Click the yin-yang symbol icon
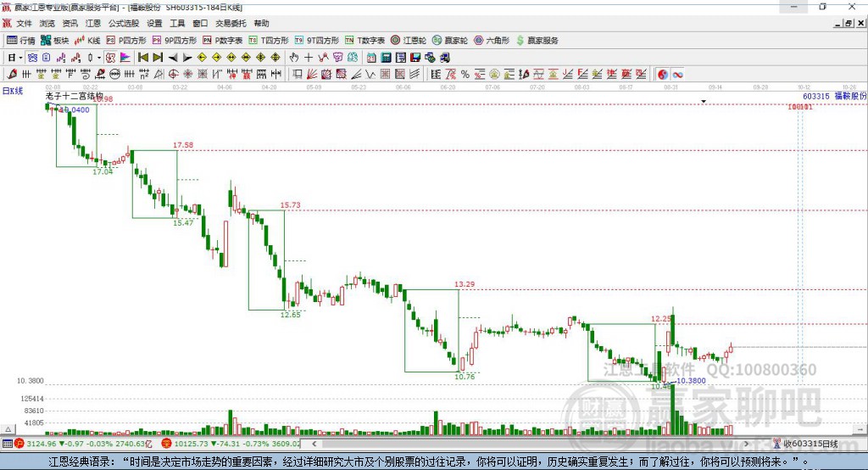 click(x=663, y=75)
